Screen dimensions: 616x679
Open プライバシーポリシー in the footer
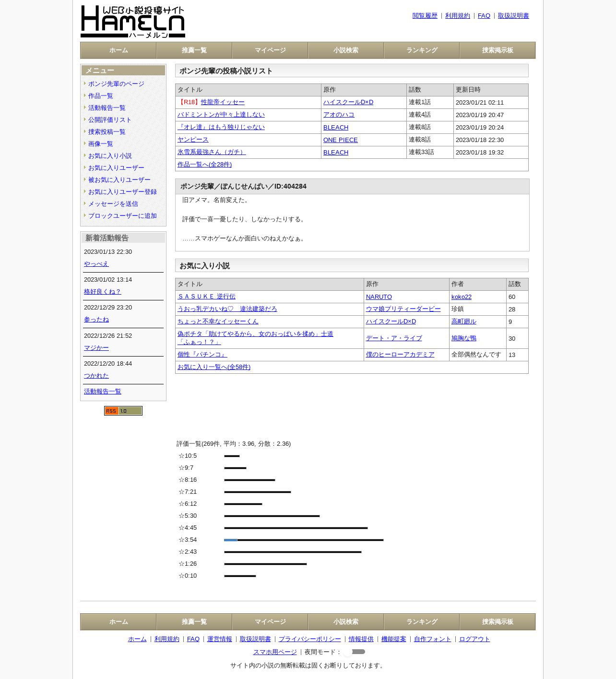click(x=310, y=639)
